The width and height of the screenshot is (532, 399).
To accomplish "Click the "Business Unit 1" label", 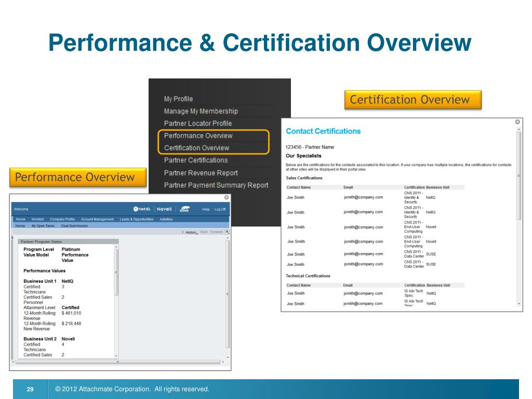I will (40, 281).
